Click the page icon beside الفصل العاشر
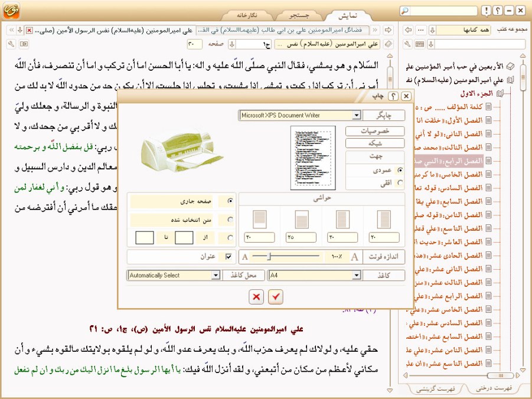This screenshot has height=399, width=532. point(488,241)
